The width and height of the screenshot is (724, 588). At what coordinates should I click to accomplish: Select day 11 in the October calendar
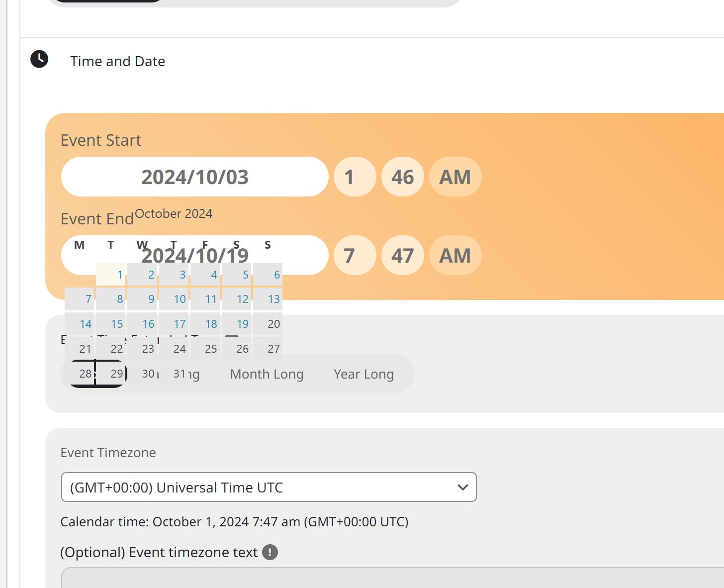coord(205,299)
